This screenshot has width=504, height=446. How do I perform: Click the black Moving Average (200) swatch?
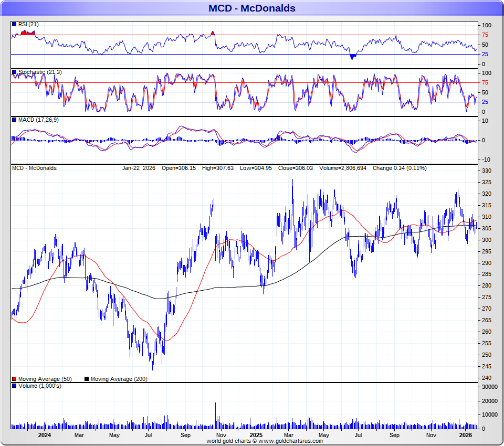pos(87,379)
